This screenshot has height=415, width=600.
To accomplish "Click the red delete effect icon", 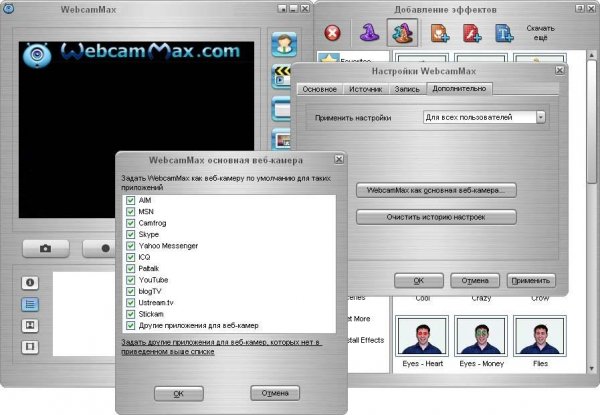I will coord(333,33).
